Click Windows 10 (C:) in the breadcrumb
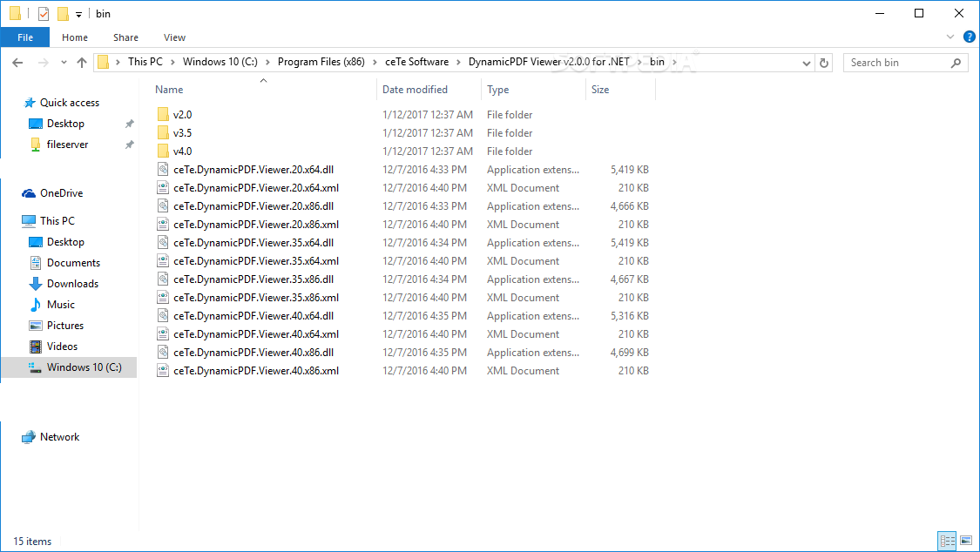Screen dimensions: 980x552 coord(220,62)
